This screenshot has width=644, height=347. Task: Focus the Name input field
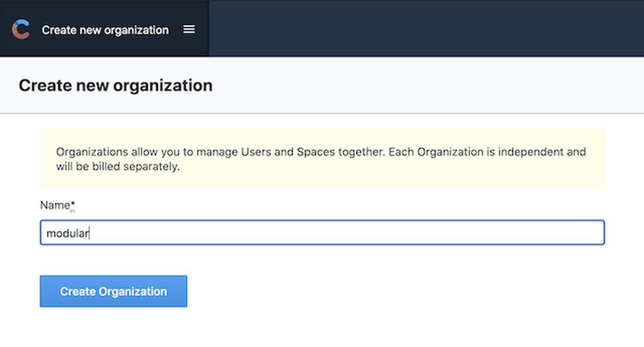tap(322, 233)
